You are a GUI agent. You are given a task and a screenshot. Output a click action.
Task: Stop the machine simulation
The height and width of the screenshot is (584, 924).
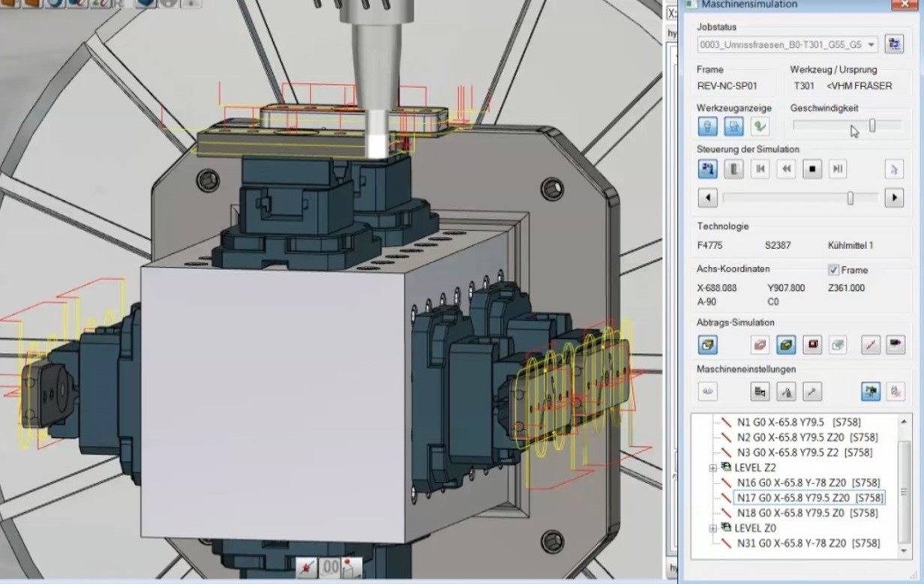pos(812,169)
